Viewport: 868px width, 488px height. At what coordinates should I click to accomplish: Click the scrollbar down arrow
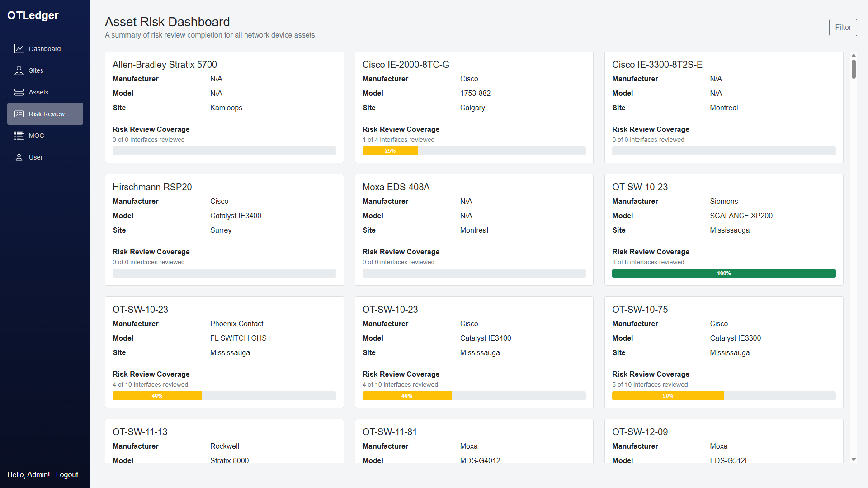(853, 459)
